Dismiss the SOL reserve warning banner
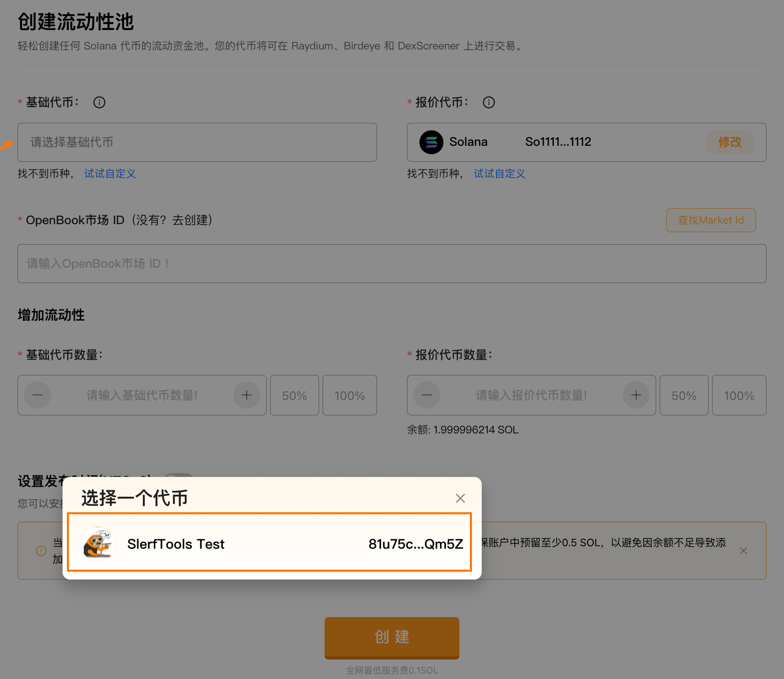 [744, 551]
